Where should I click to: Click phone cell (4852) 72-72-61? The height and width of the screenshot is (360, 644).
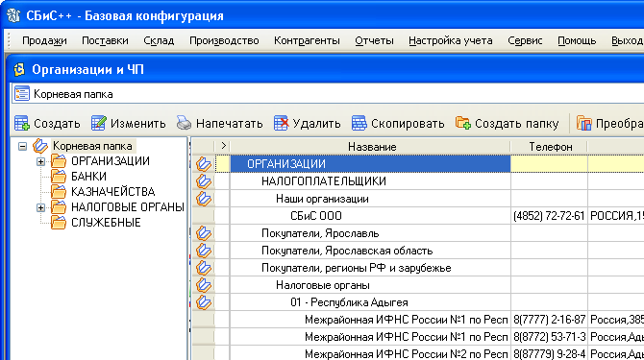tap(549, 216)
